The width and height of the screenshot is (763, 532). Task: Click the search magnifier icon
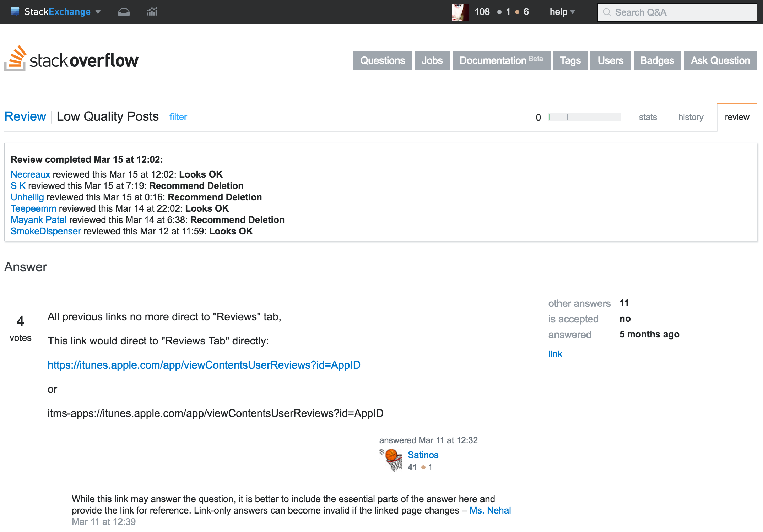(607, 12)
